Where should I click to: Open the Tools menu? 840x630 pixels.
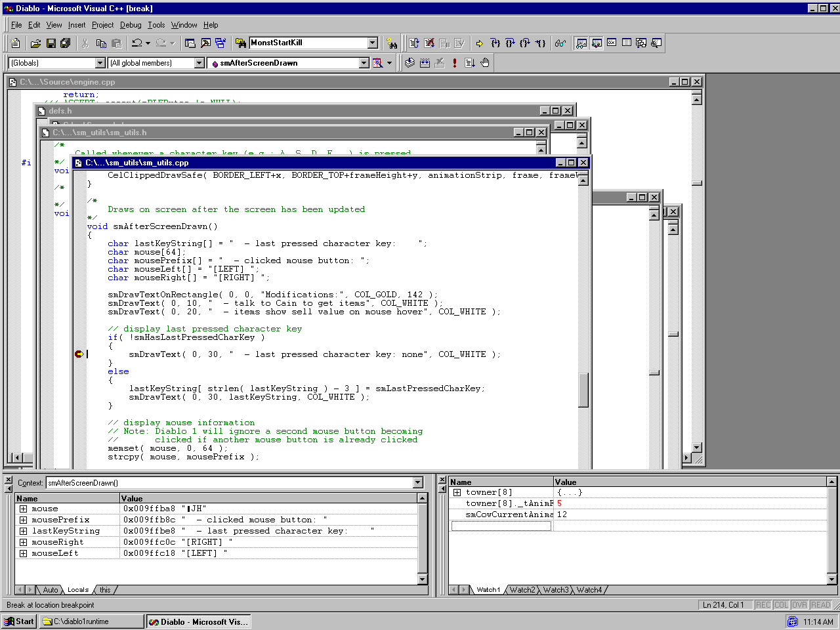(156, 25)
